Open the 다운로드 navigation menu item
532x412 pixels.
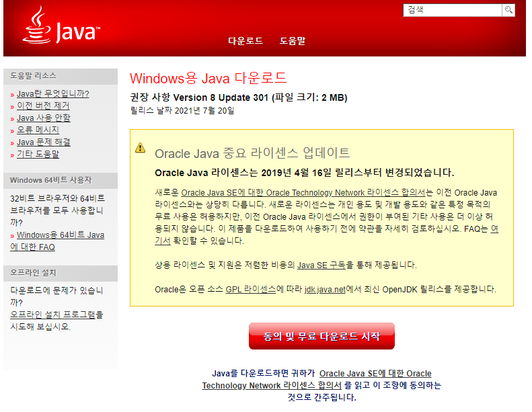[245, 41]
